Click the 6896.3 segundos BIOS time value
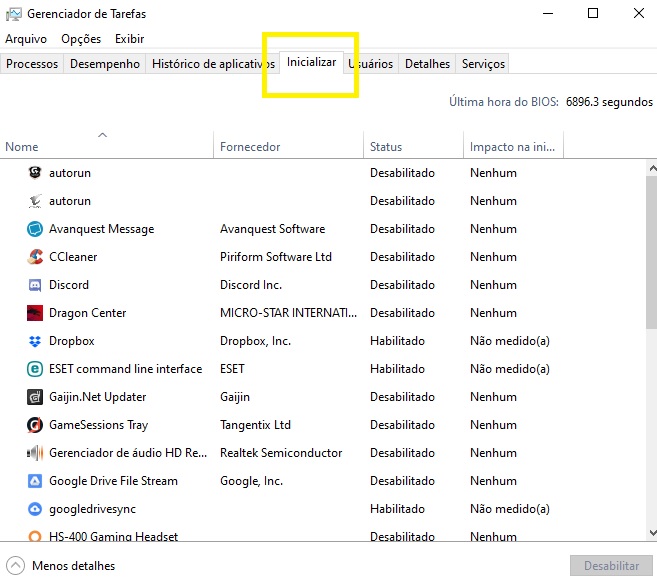The height and width of the screenshot is (587, 657). click(x=609, y=102)
